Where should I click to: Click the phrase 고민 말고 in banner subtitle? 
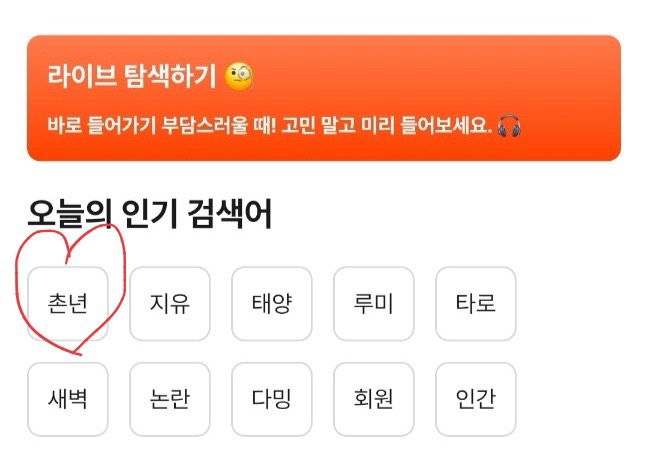point(318,126)
